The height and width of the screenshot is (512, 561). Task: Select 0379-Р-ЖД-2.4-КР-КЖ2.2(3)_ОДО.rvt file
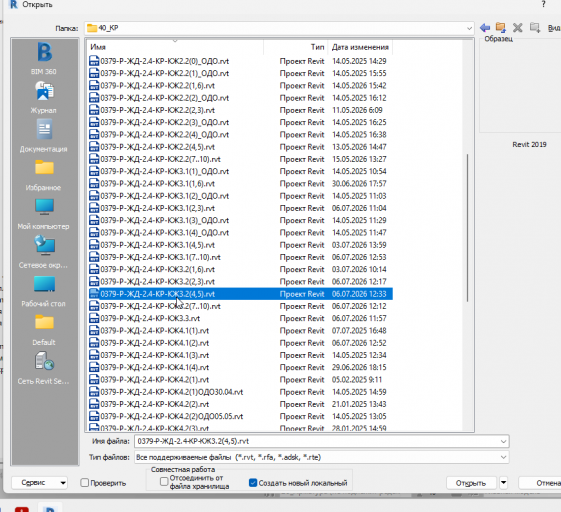[240, 122]
